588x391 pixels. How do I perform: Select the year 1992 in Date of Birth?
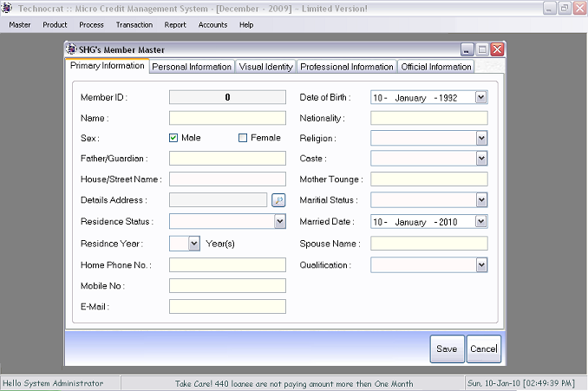pos(448,98)
